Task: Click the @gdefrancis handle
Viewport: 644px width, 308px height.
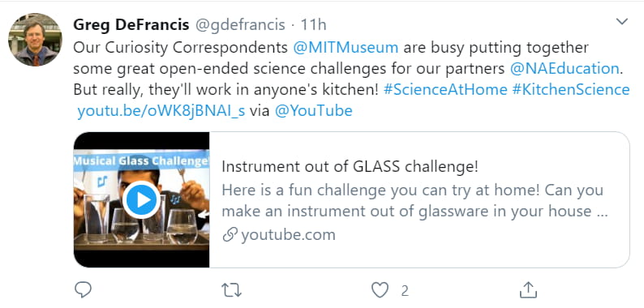Action: [240, 25]
